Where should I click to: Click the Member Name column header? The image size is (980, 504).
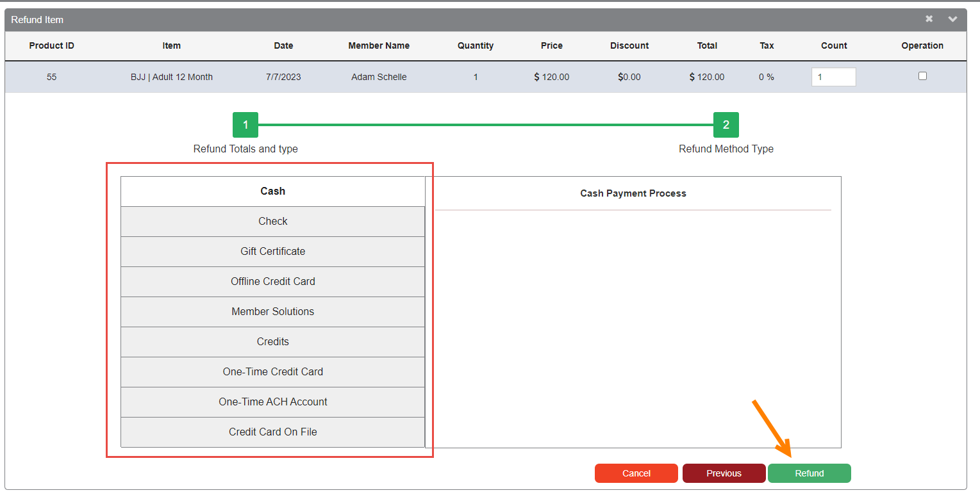[379, 45]
